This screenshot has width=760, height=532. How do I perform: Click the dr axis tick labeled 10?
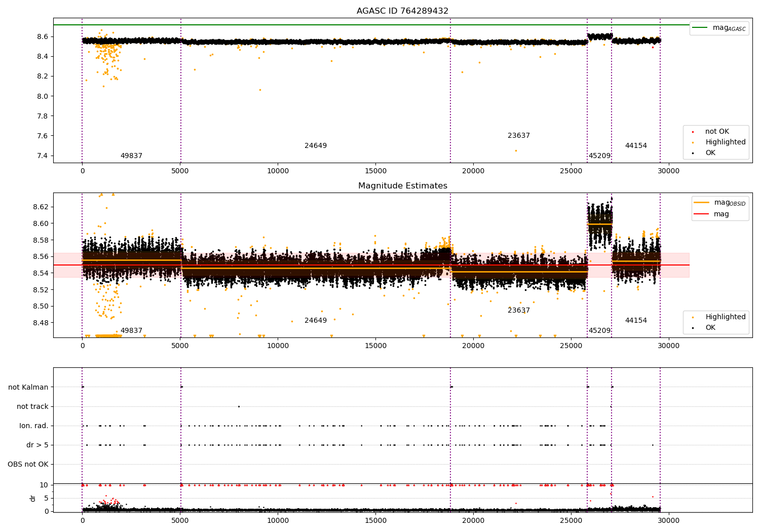(44, 485)
